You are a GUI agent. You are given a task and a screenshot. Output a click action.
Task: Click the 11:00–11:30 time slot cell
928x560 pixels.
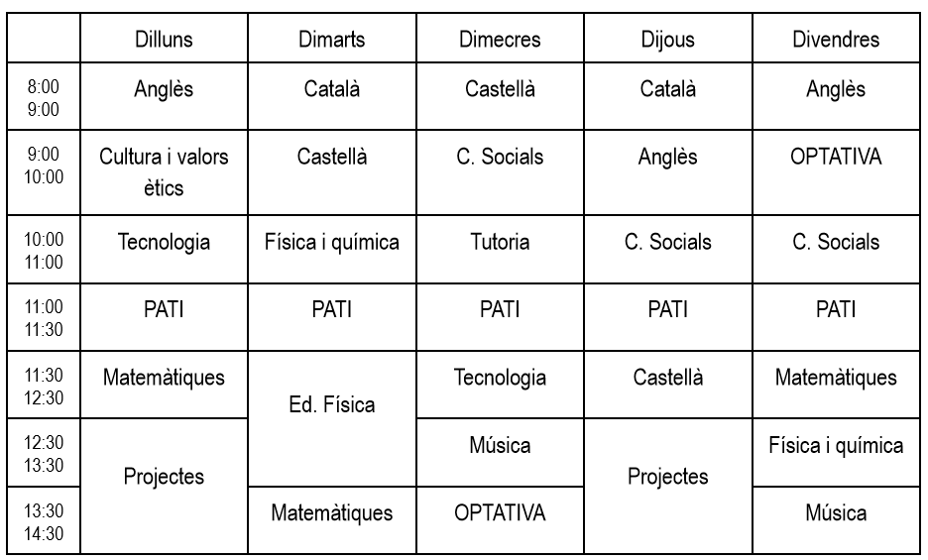click(x=44, y=318)
